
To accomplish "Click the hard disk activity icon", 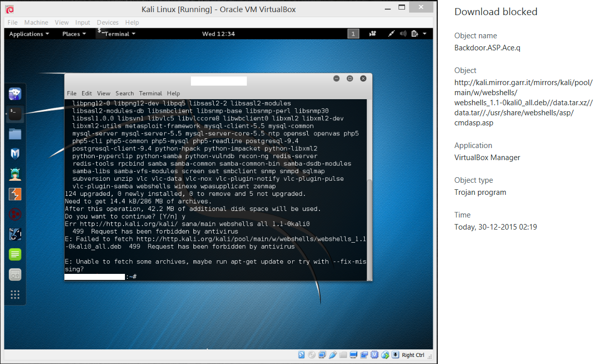I will [x=301, y=355].
